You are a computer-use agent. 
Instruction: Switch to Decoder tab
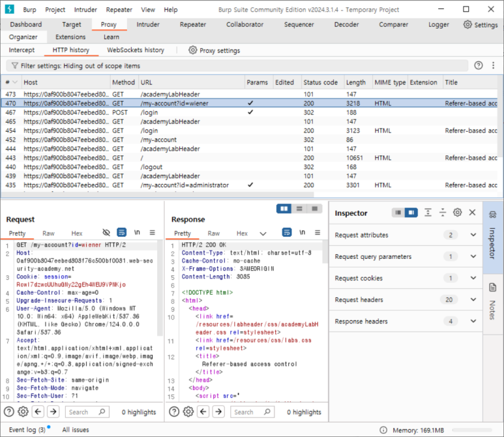(346, 24)
